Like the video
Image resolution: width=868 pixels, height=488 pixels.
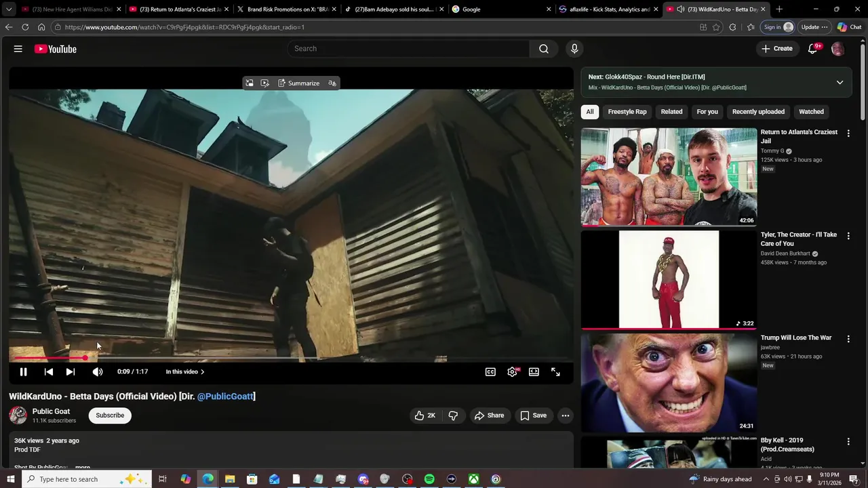[x=425, y=415]
